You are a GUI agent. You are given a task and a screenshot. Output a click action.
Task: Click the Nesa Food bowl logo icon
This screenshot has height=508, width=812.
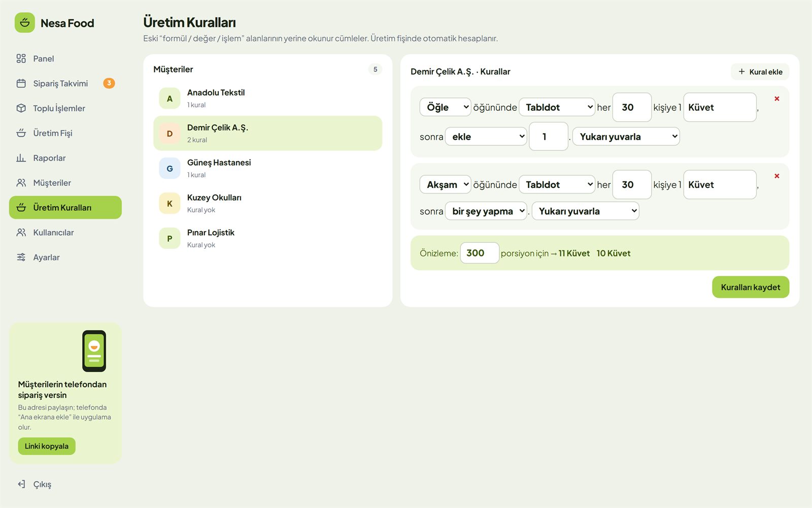25,23
